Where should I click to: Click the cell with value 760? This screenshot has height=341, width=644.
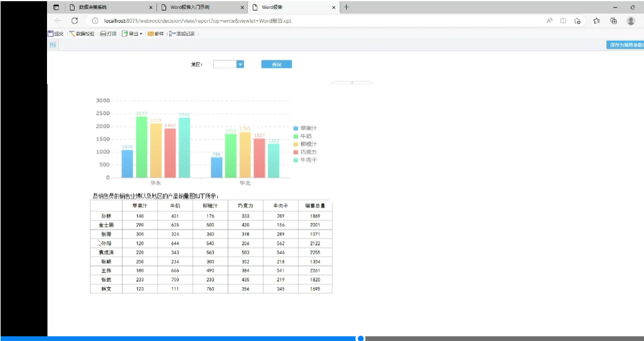click(x=210, y=289)
